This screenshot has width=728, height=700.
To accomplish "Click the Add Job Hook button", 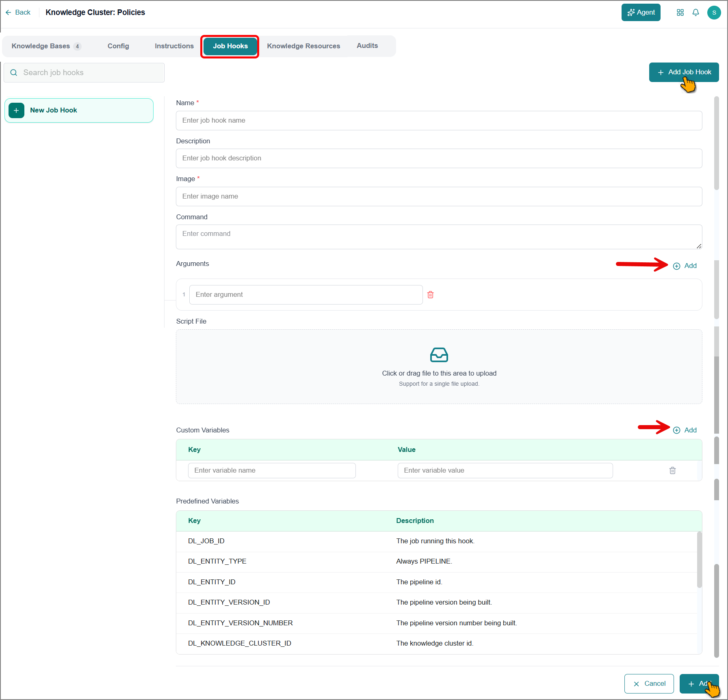I will pyautogui.click(x=684, y=72).
